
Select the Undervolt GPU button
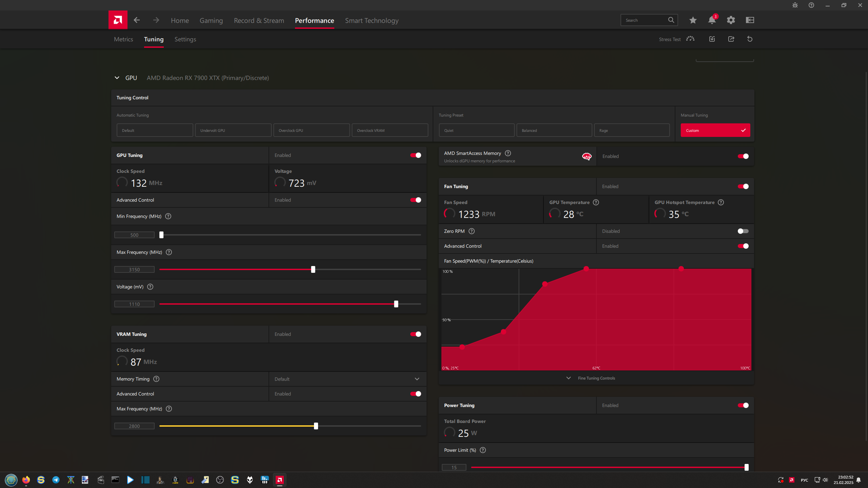click(x=233, y=130)
